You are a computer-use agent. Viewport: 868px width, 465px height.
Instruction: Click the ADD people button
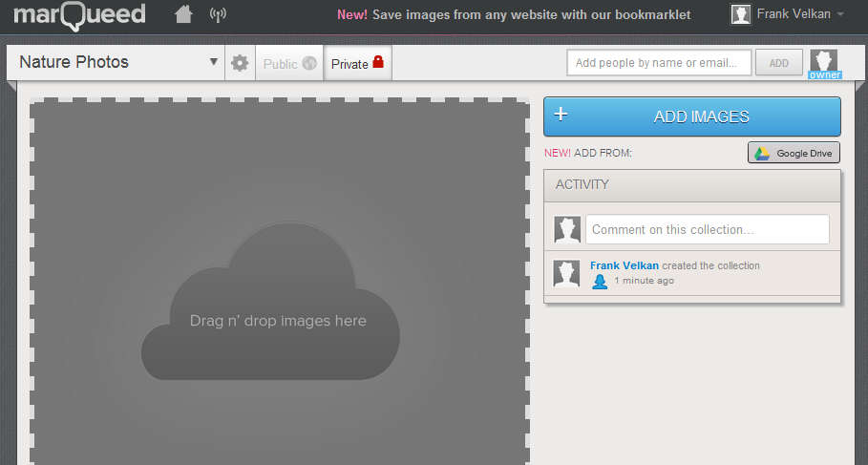[779, 63]
